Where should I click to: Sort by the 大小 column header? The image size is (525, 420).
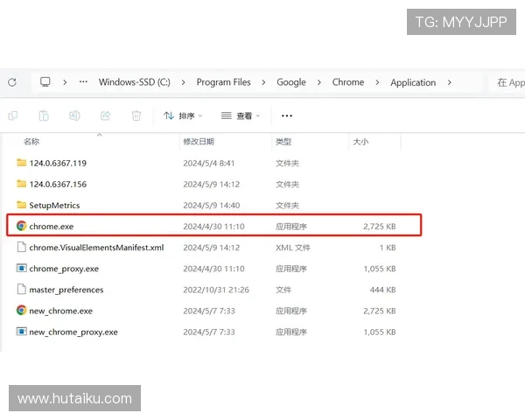point(360,141)
